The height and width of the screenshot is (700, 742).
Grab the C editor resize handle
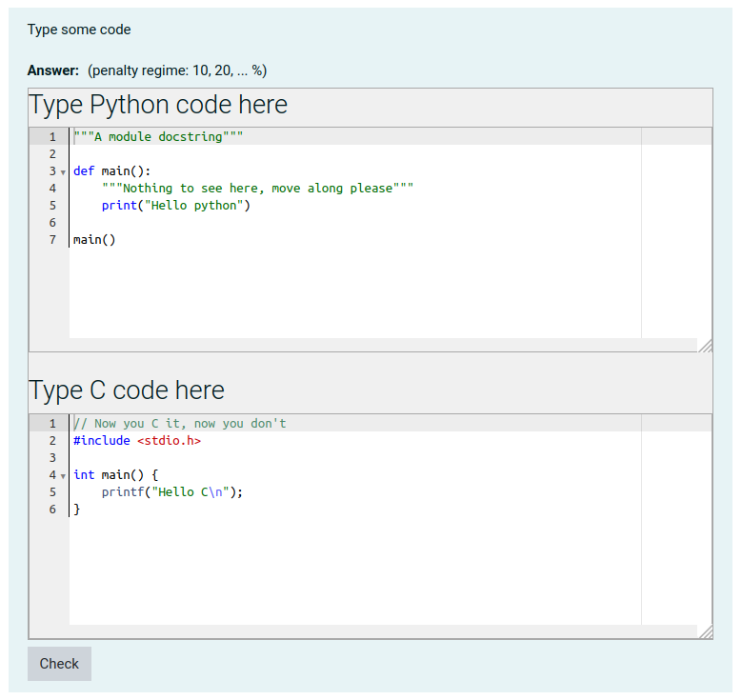tap(705, 631)
